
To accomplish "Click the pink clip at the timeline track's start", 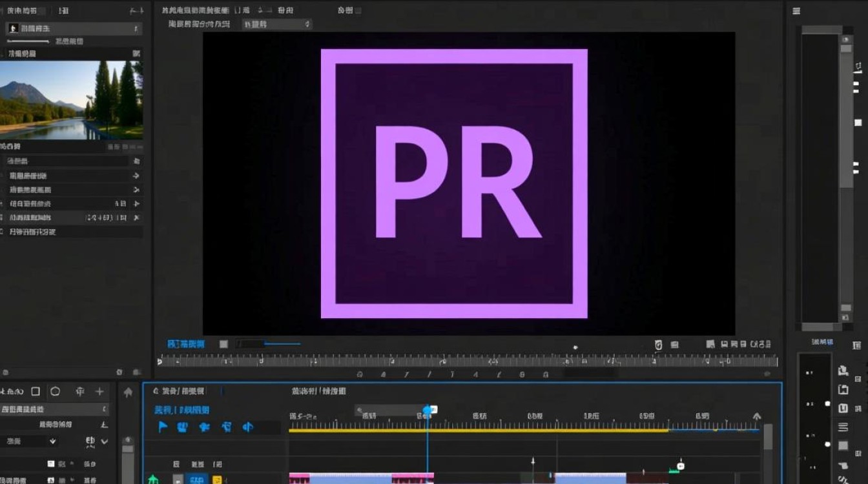I will pyautogui.click(x=299, y=478).
